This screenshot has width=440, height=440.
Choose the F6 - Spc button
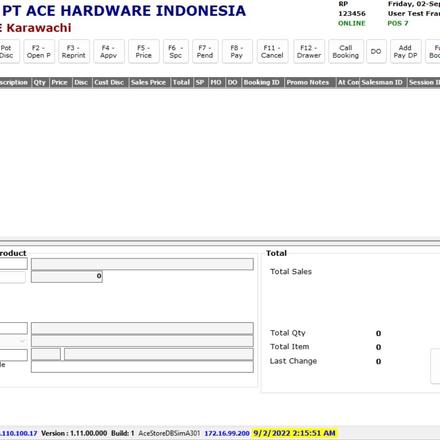coord(176,52)
